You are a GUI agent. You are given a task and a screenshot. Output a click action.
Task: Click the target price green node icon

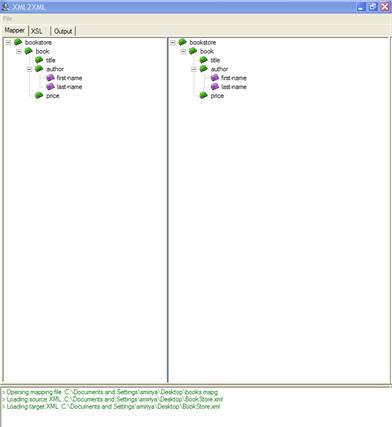[x=204, y=95]
